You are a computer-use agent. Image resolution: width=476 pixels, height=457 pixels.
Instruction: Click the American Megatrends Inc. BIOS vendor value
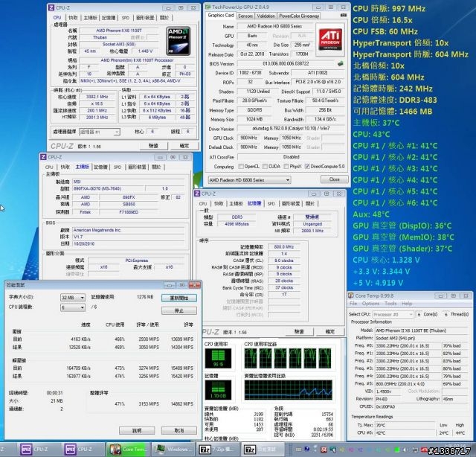[128, 230]
